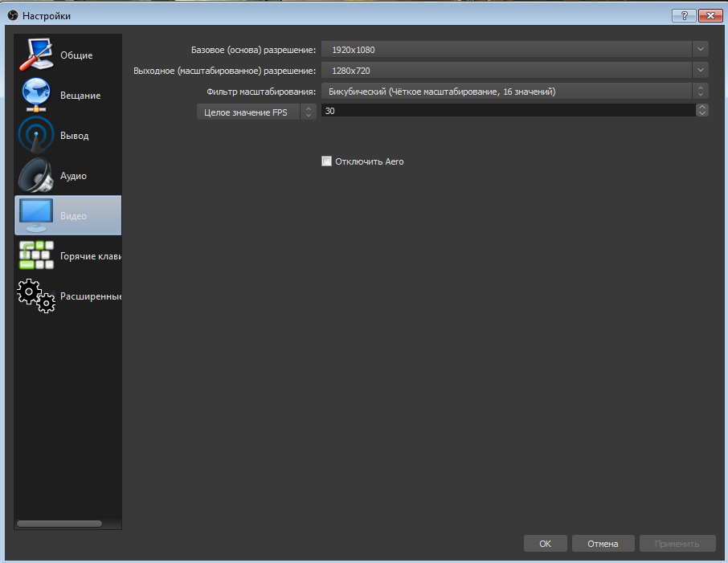Switch to the Вещание settings section
This screenshot has height=563, width=728.
point(80,96)
